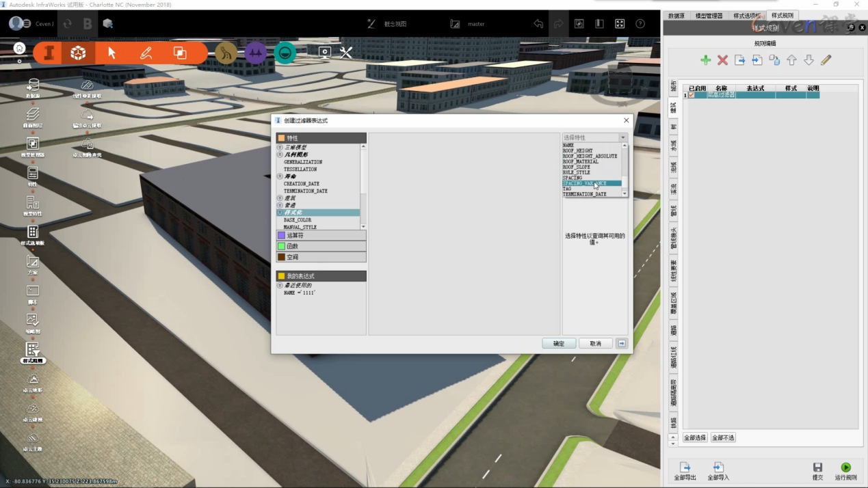Click the green plus add rule icon
The width and height of the screenshot is (868, 488).
(x=706, y=60)
